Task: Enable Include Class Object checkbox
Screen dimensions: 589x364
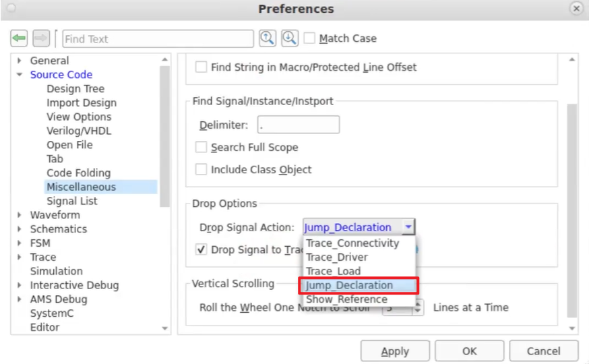Action: [x=201, y=170]
